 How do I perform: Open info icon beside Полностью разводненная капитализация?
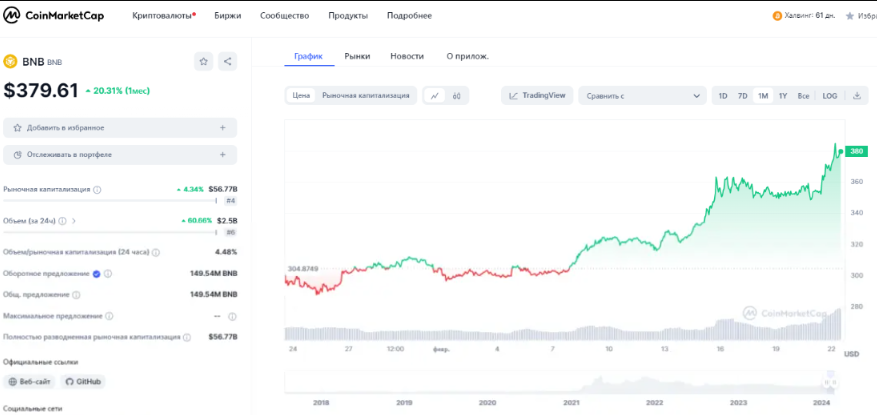point(187,337)
